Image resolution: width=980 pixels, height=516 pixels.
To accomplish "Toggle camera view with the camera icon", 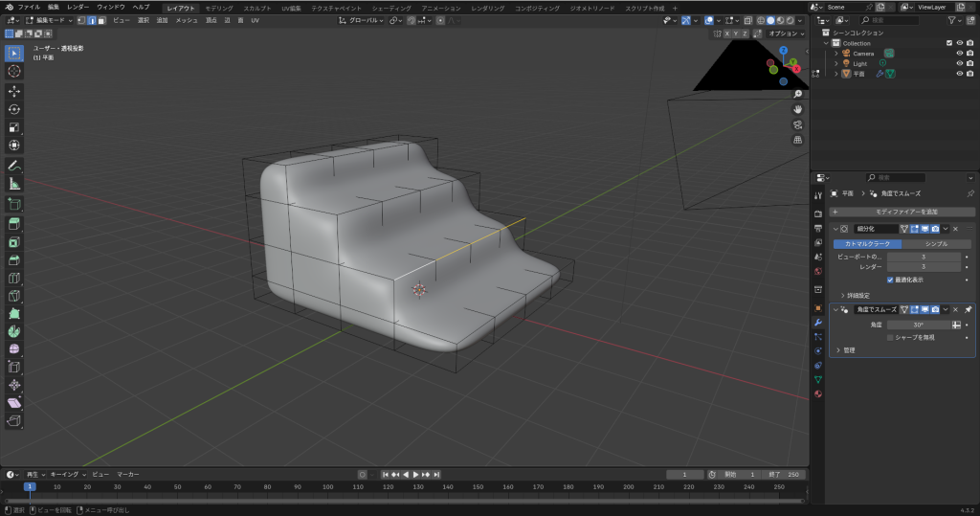I will tap(797, 124).
